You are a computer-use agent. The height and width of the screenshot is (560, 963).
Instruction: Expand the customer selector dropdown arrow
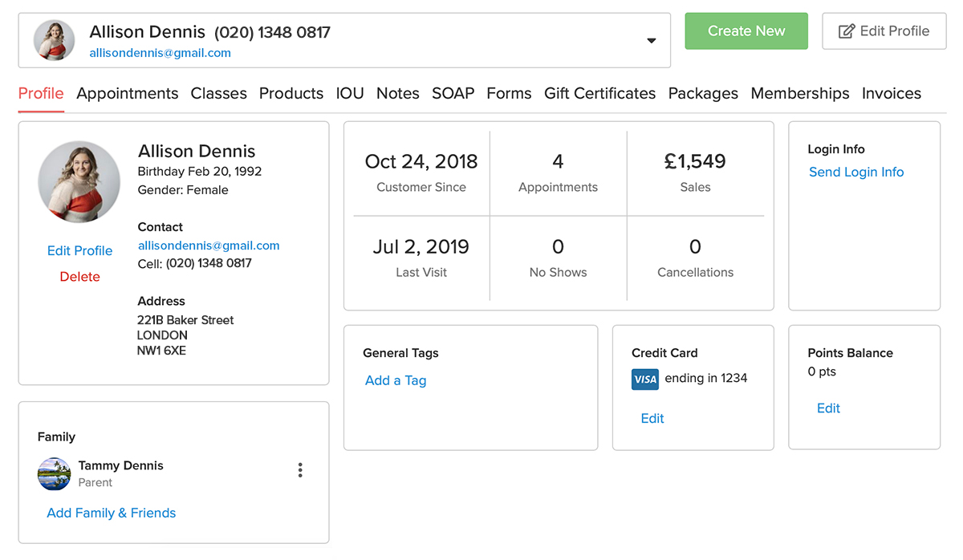[x=651, y=39]
